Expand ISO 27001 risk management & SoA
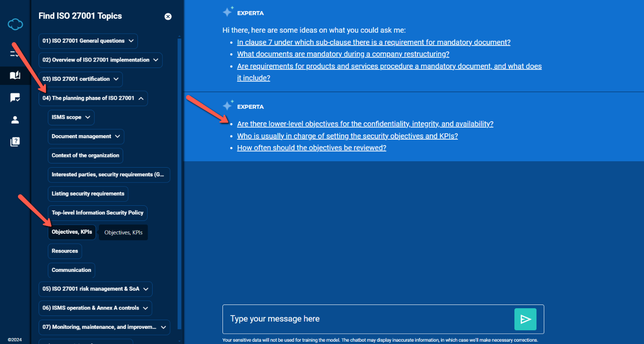 click(95, 289)
